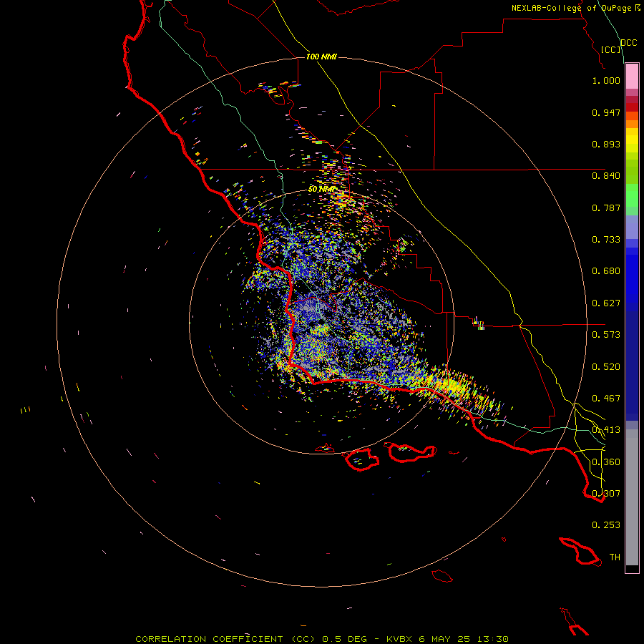644x644 pixels.
Task: Click the TH label on the legend
Action: tap(615, 557)
